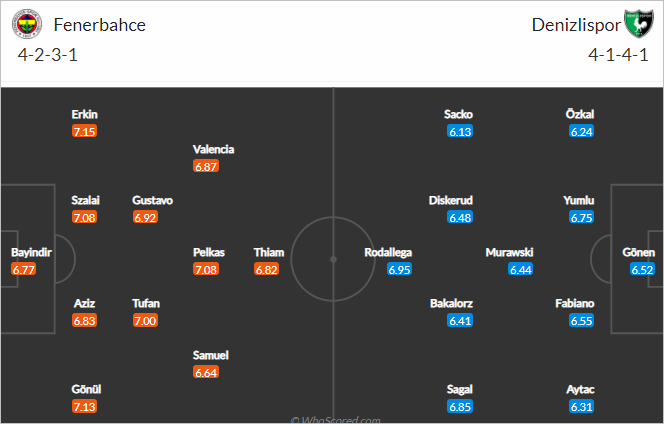
Task: Click the Denizlispor club crest icon
Action: [x=639, y=24]
